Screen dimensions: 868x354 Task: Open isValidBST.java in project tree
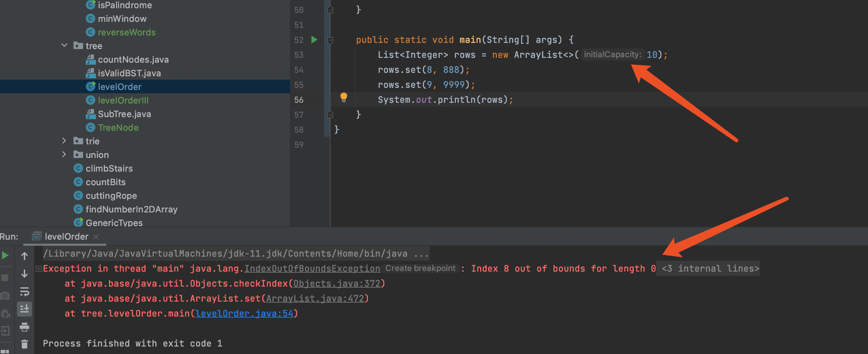(x=129, y=73)
